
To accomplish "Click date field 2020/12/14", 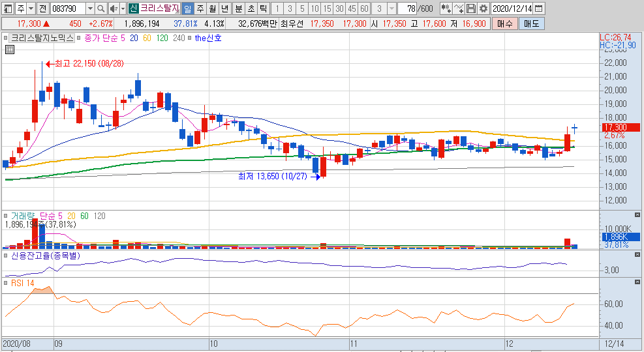I will [512, 8].
